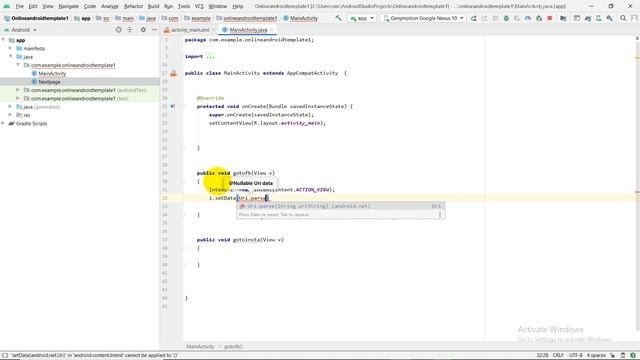Open the Refactor menu
Viewport: 640px width, 360px height.
click(133, 7)
